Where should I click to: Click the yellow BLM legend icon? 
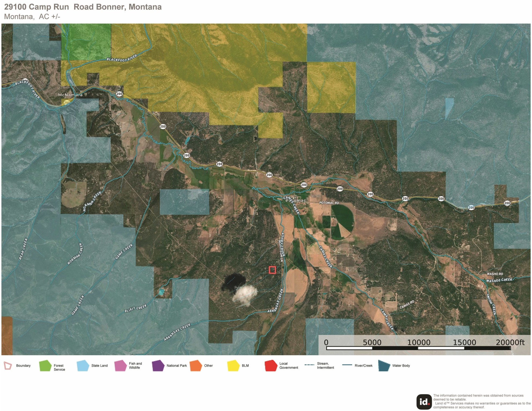pyautogui.click(x=233, y=366)
